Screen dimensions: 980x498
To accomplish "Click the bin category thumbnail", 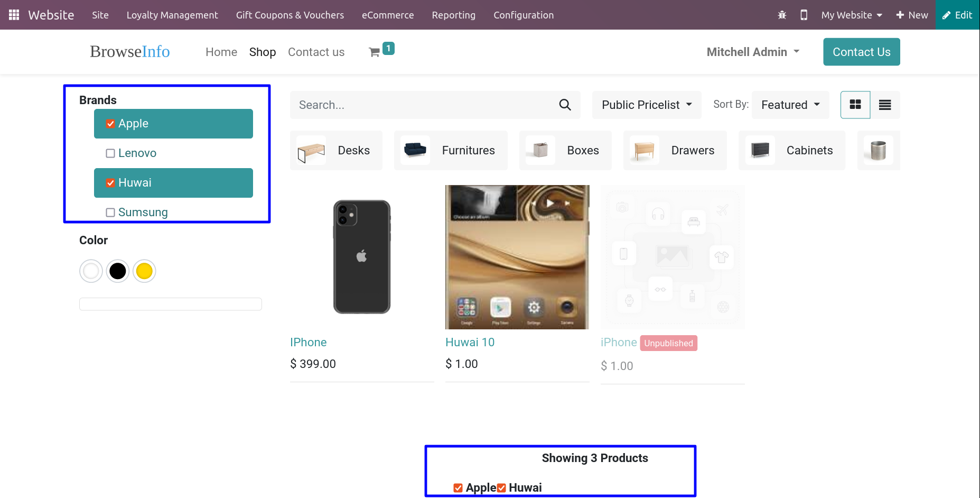I will [x=878, y=150].
